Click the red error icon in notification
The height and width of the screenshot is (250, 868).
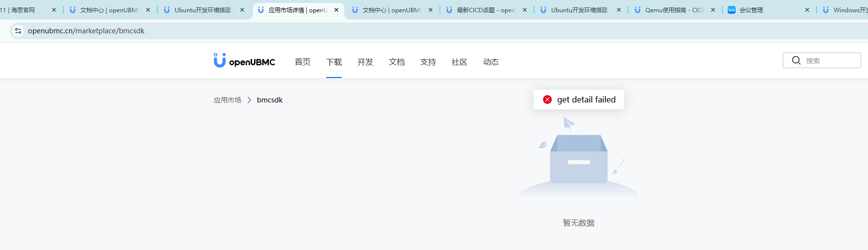547,100
